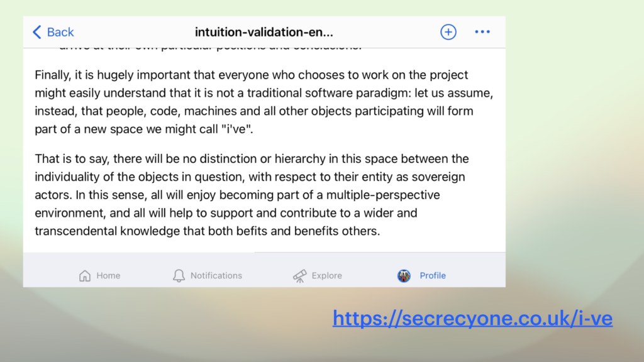Click the Back text label
Image resolution: width=644 pixels, height=362 pixels.
point(60,32)
